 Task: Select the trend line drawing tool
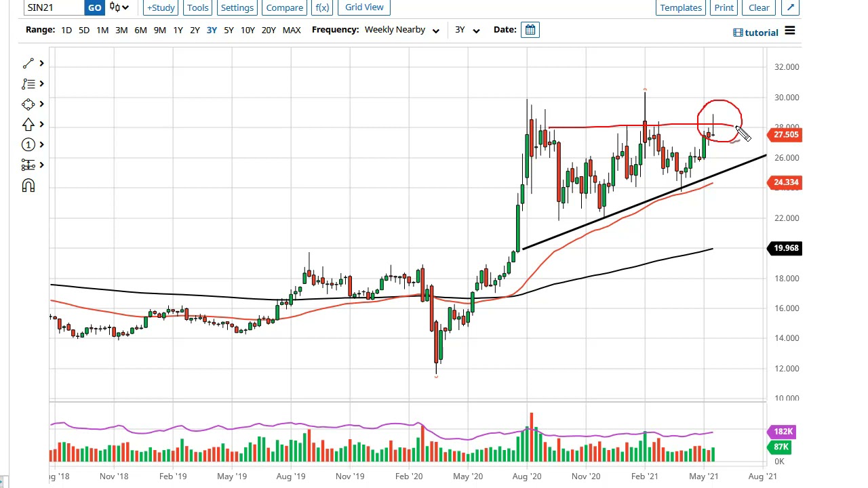[x=28, y=63]
